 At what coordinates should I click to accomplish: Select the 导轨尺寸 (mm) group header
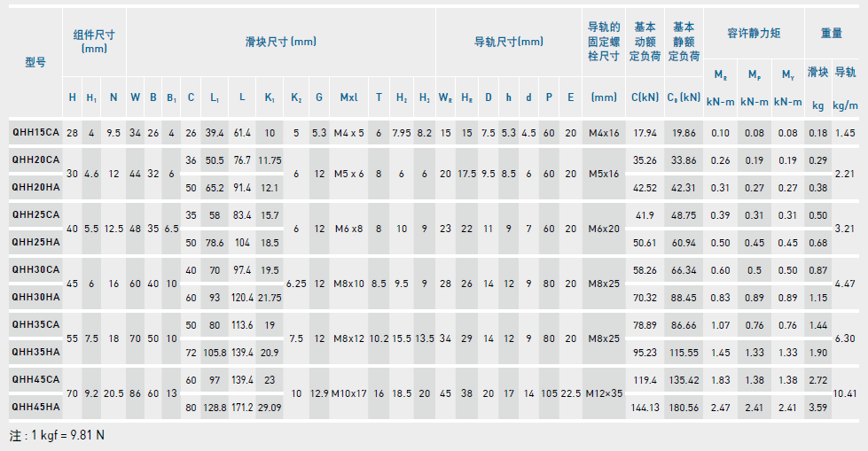509,42
